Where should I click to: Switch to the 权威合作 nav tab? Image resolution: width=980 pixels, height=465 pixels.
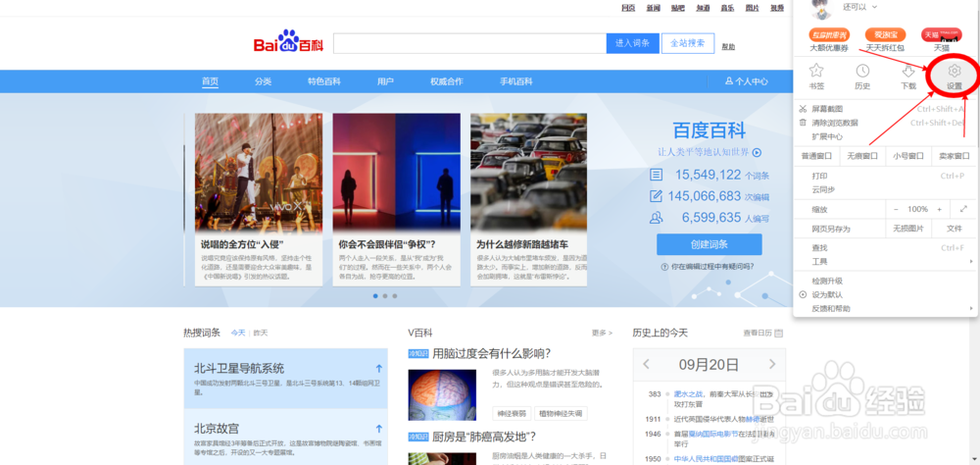[x=446, y=81]
